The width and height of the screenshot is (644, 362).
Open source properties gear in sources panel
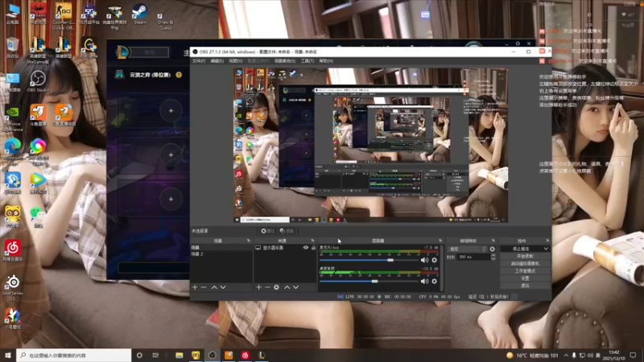tap(277, 287)
